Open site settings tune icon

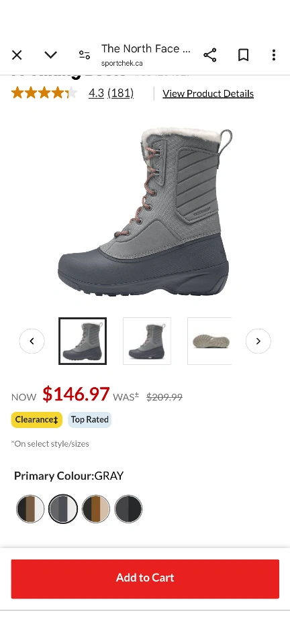pos(84,55)
